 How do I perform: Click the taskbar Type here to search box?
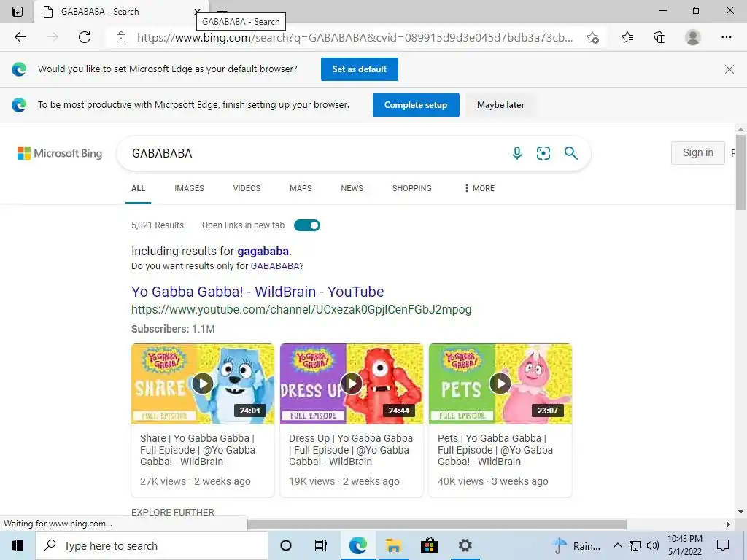coord(152,545)
